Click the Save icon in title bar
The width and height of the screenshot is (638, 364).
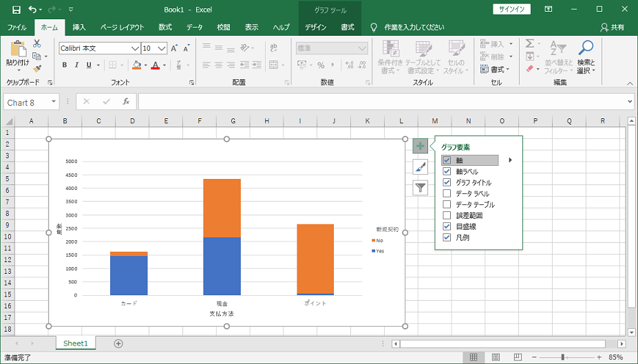click(16, 10)
